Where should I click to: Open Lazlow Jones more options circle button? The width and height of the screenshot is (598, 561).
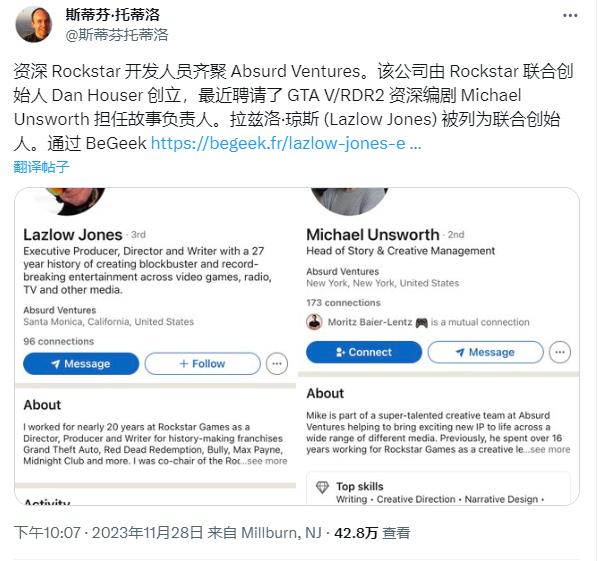point(277,364)
